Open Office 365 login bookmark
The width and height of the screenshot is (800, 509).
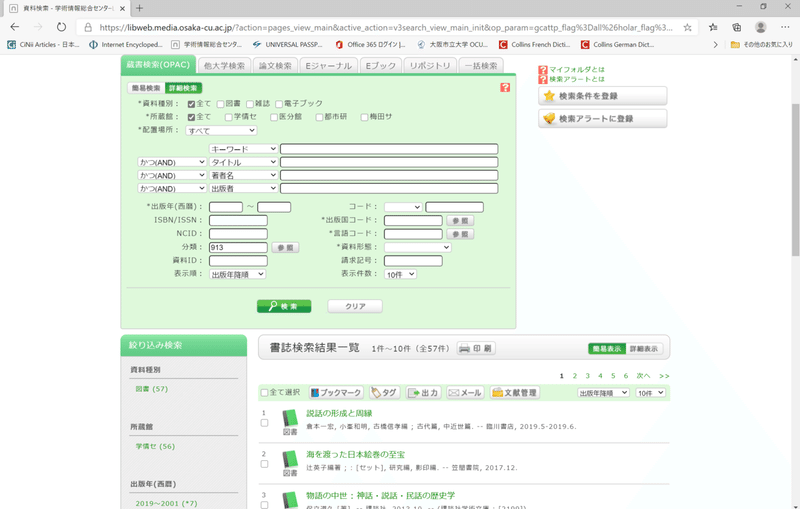coord(370,45)
